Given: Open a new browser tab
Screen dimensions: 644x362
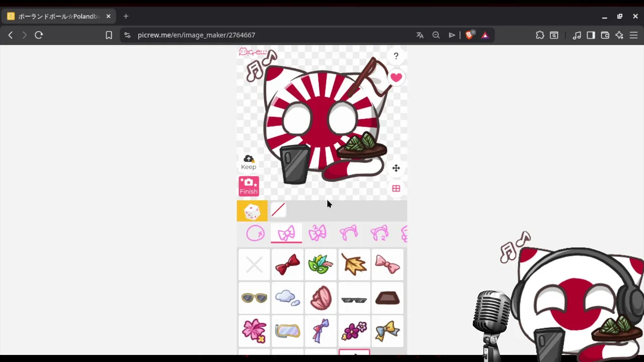Looking at the screenshot, I should coord(126,17).
